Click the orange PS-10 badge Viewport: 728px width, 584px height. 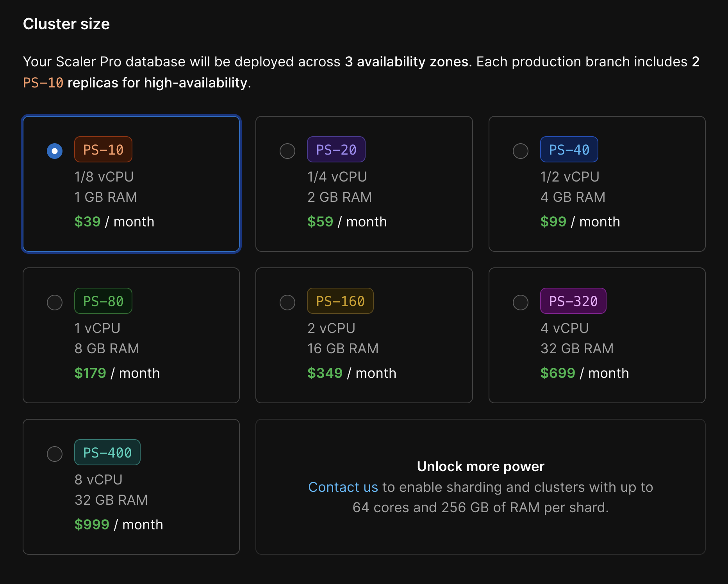tap(103, 149)
